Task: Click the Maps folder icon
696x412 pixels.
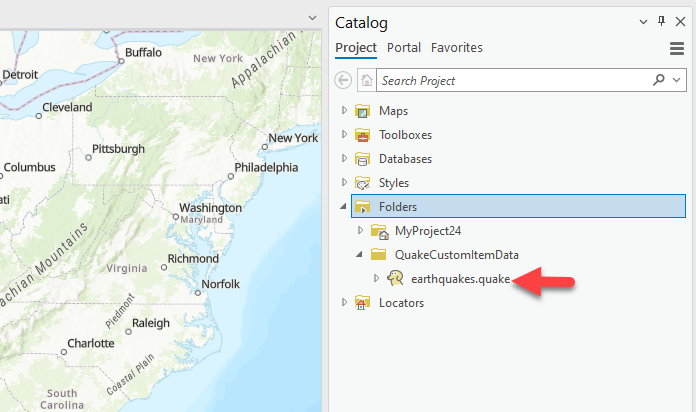Action: 362,111
